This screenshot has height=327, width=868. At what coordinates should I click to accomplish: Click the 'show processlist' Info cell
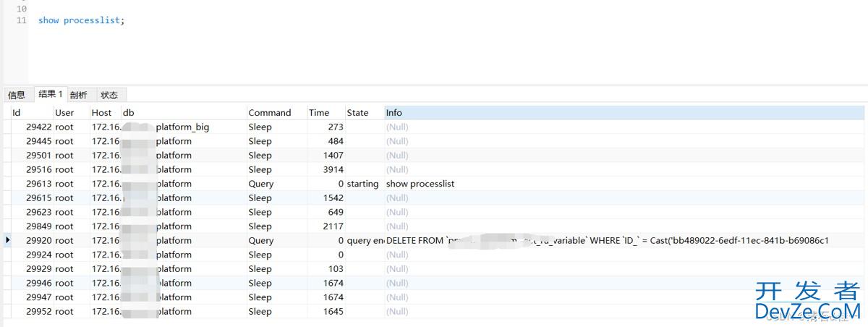[x=420, y=184]
